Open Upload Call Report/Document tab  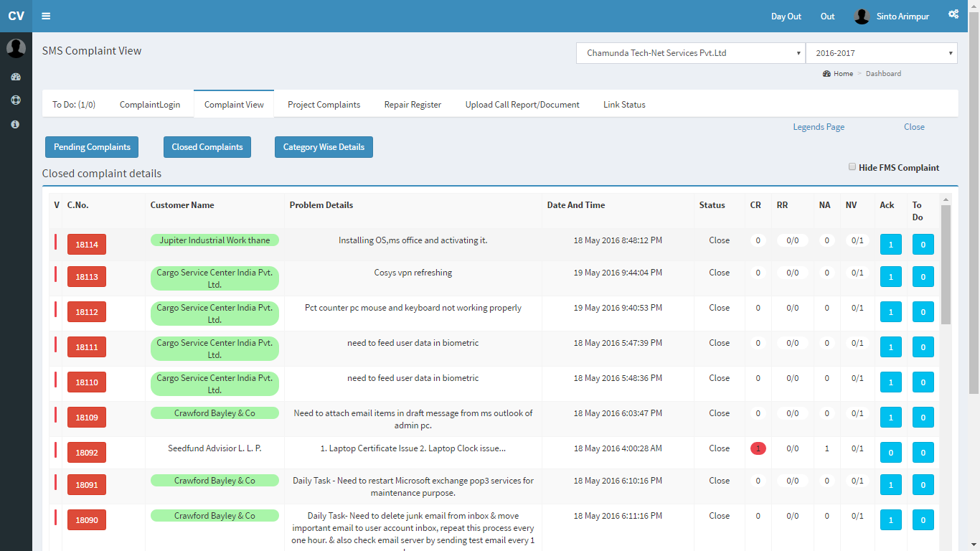[x=522, y=105]
